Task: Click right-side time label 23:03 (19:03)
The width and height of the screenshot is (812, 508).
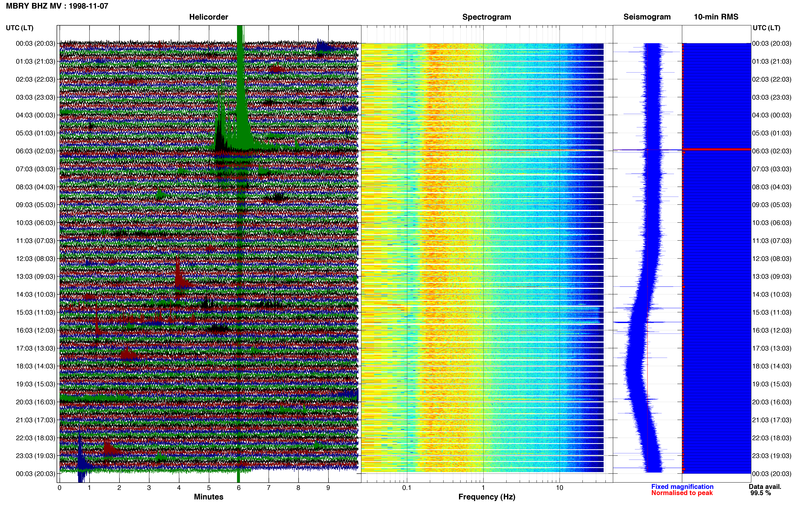Action: (772, 456)
